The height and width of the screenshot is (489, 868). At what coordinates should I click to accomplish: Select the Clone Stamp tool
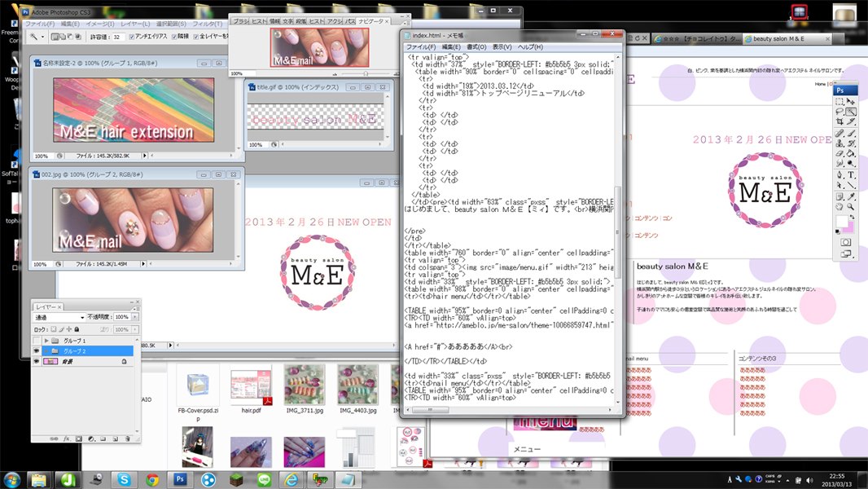(x=840, y=143)
